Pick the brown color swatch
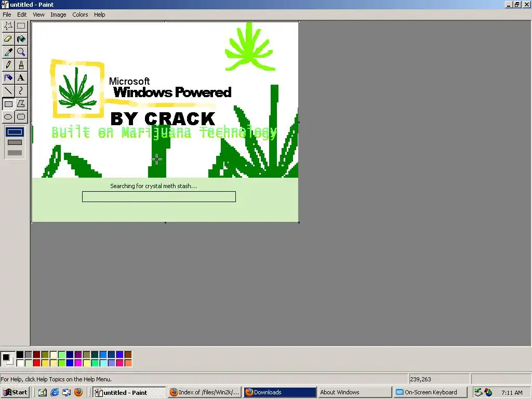This screenshot has height=399, width=532. point(128,354)
